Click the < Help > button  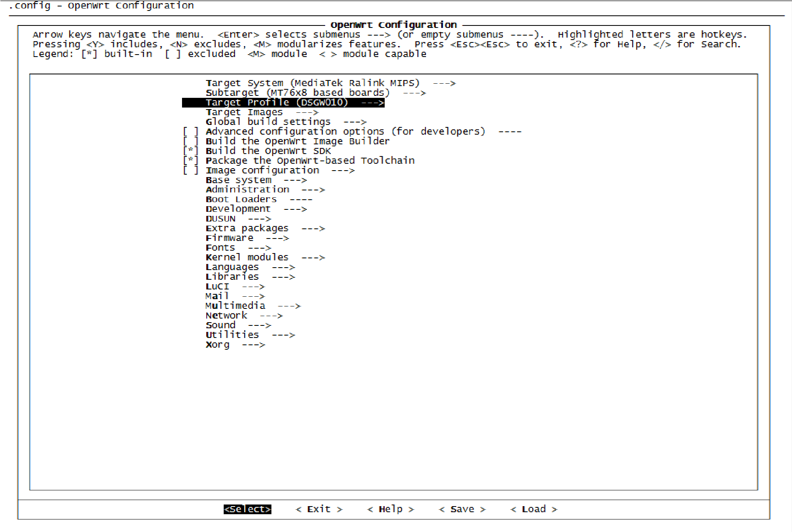coord(391,509)
